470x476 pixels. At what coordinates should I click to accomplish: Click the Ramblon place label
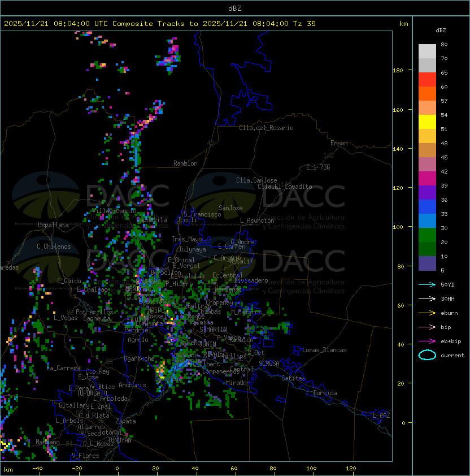[x=185, y=163]
